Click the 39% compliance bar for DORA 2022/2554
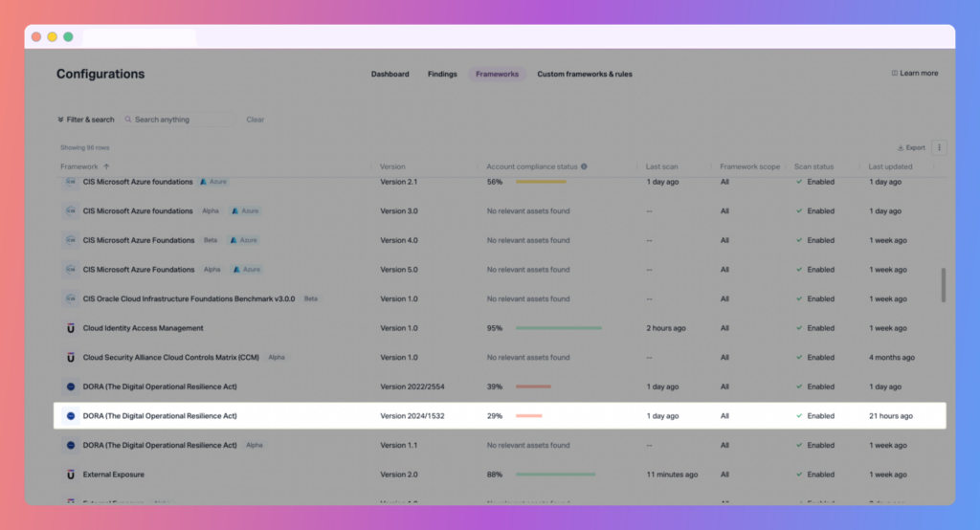The height and width of the screenshot is (530, 980). [x=533, y=386]
